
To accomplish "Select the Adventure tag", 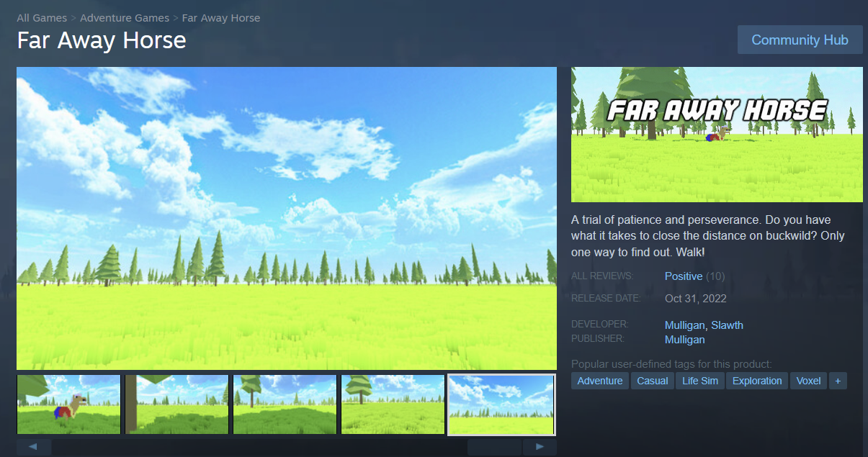I will [600, 381].
